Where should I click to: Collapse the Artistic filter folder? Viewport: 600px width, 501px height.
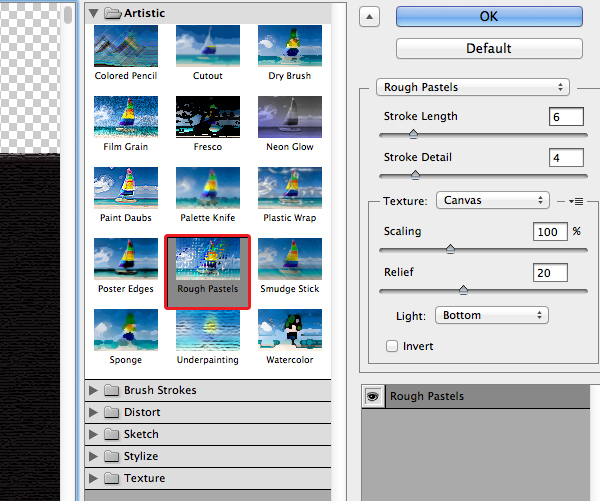click(x=95, y=13)
